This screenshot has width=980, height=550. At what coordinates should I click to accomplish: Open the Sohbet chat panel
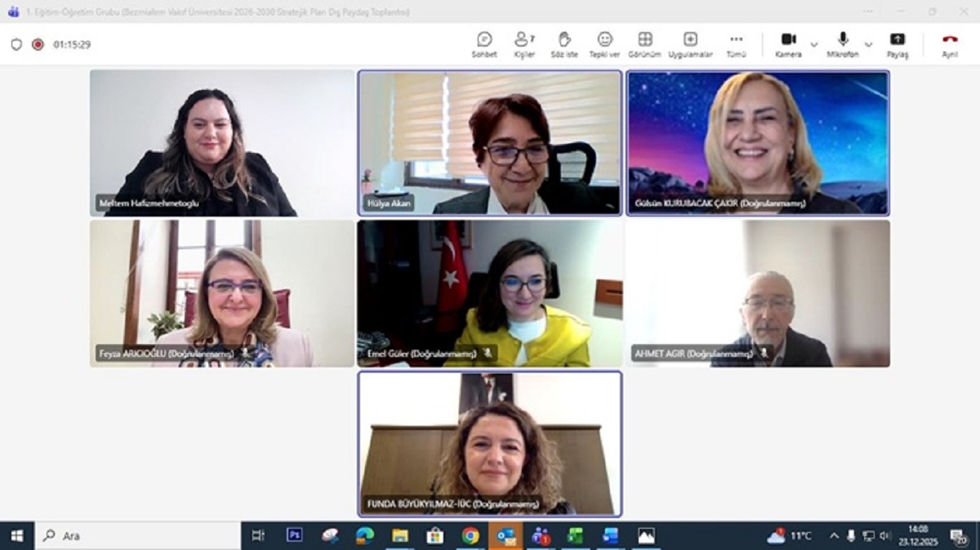(484, 43)
